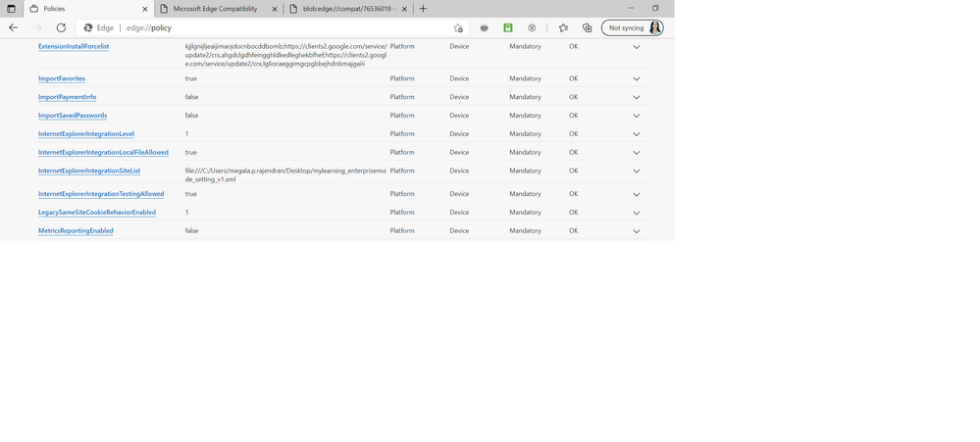Open the ExtensionInstallForcelist policy link
980x442 pixels.
74,46
